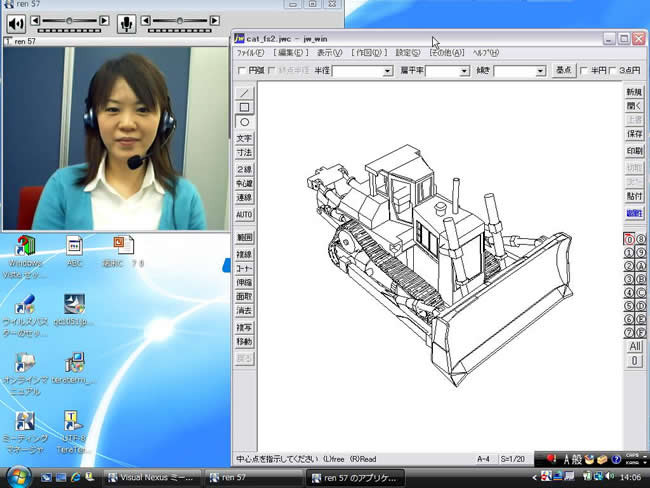Decrease microphone level with left arrow

146,20
